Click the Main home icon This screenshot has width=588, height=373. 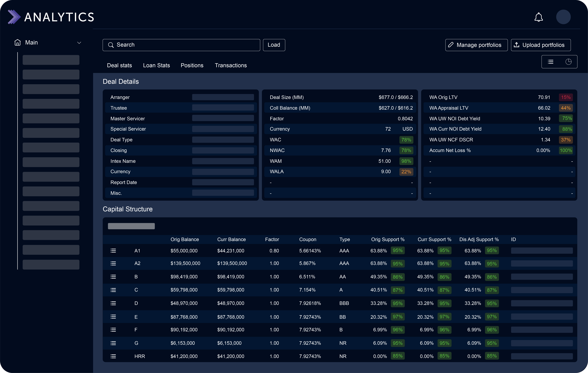18,42
